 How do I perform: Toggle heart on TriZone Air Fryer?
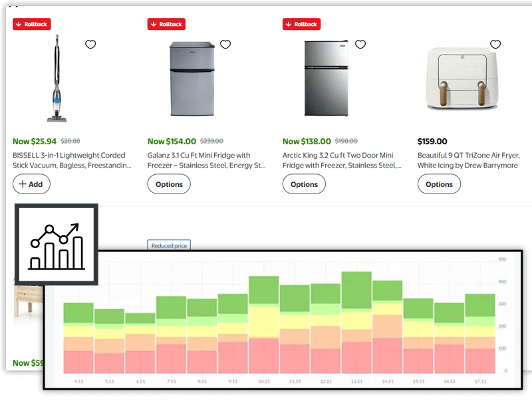point(495,45)
